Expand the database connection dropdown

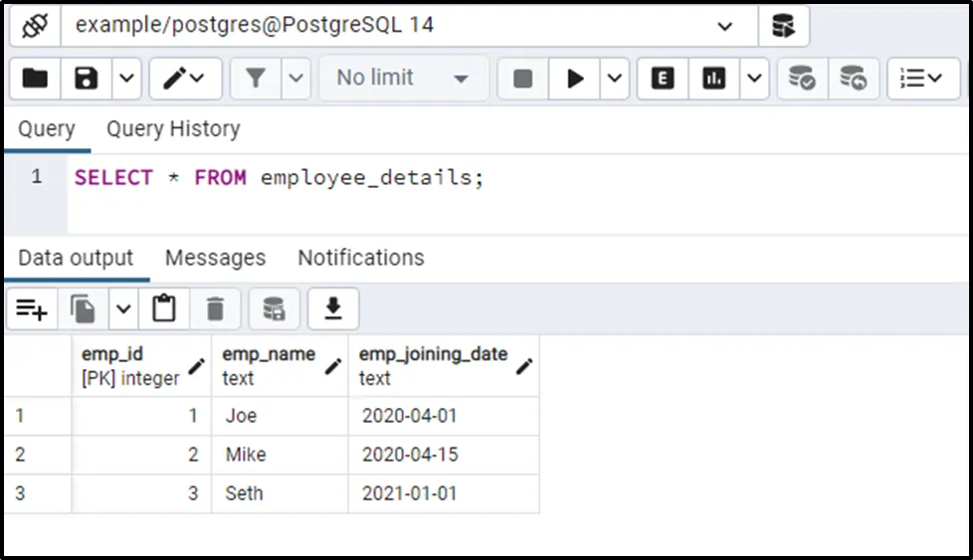[724, 26]
